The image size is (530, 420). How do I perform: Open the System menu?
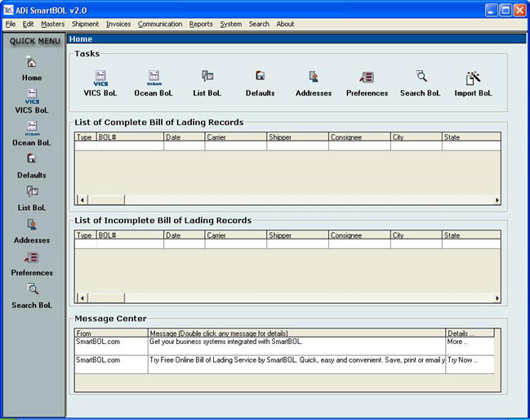(x=231, y=24)
